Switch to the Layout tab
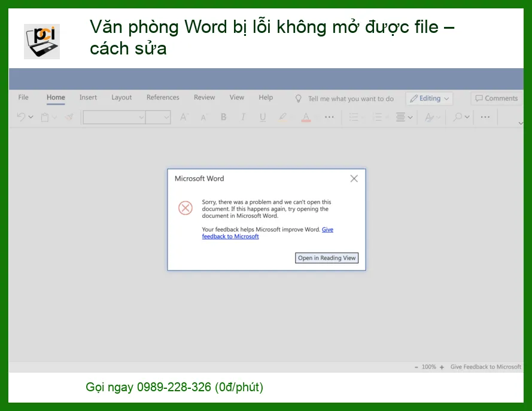Viewport: 532px width, 411px height. click(121, 98)
